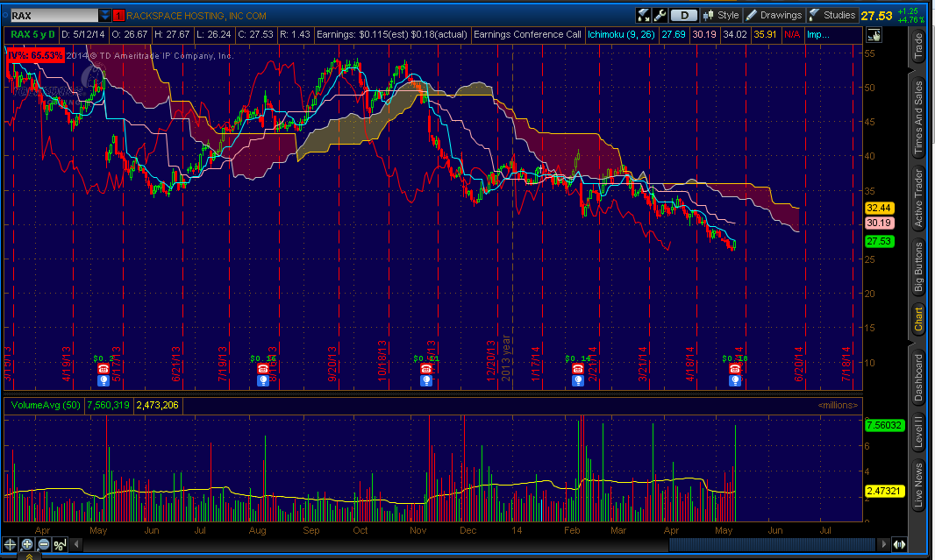Open chart settings wrench icon
This screenshot has height=560, width=935.
(x=660, y=16)
